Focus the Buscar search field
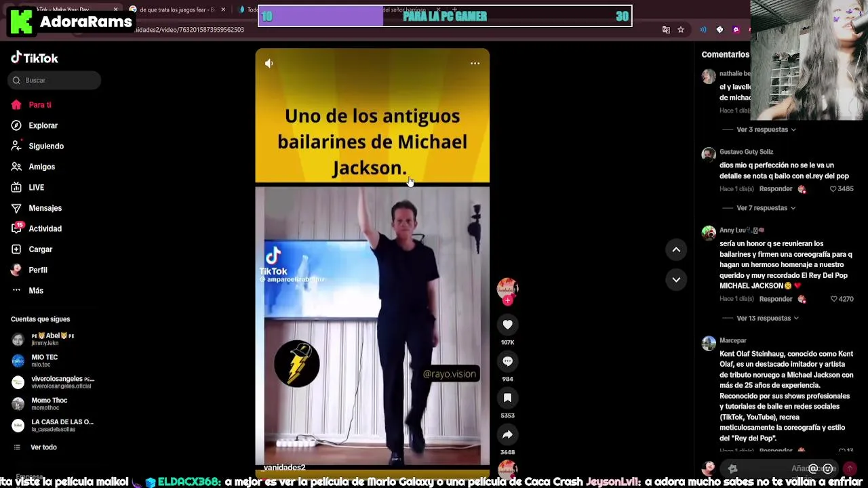This screenshot has height=488, width=868. [55, 80]
